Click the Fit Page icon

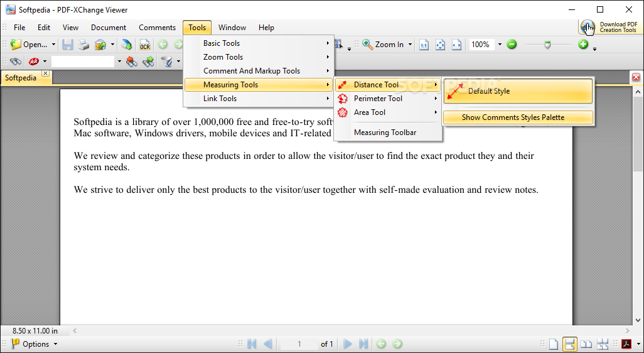tap(440, 45)
